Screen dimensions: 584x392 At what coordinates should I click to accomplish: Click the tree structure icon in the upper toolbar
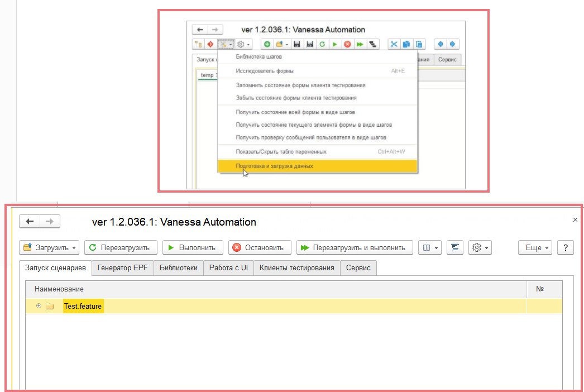(198, 44)
